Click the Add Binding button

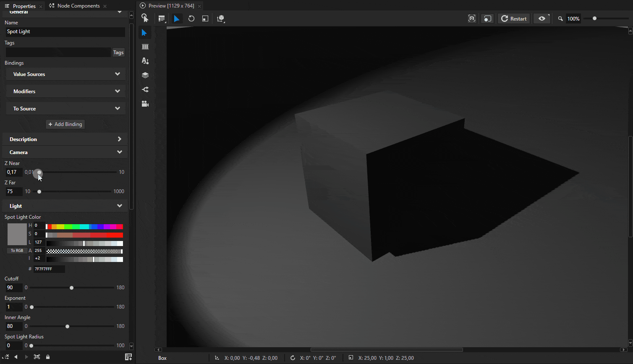pos(65,124)
